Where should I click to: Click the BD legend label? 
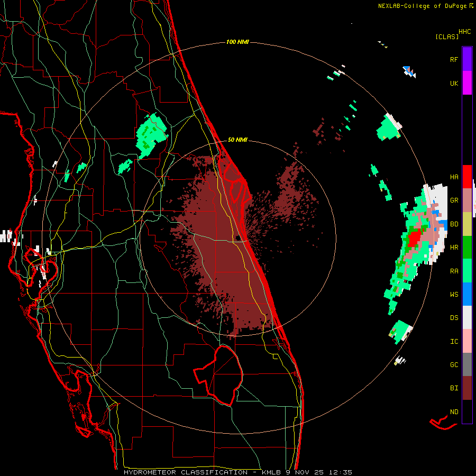click(454, 224)
